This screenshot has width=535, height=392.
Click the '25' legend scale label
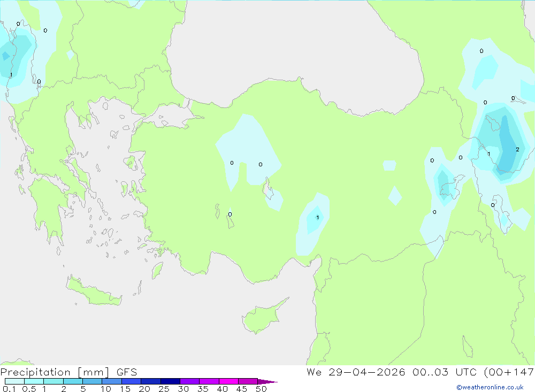[164, 389]
